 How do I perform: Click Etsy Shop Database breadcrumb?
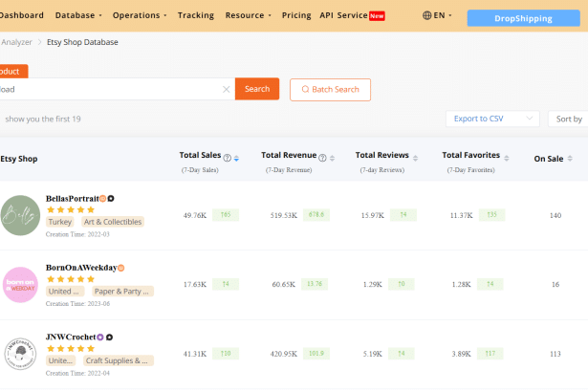point(82,42)
